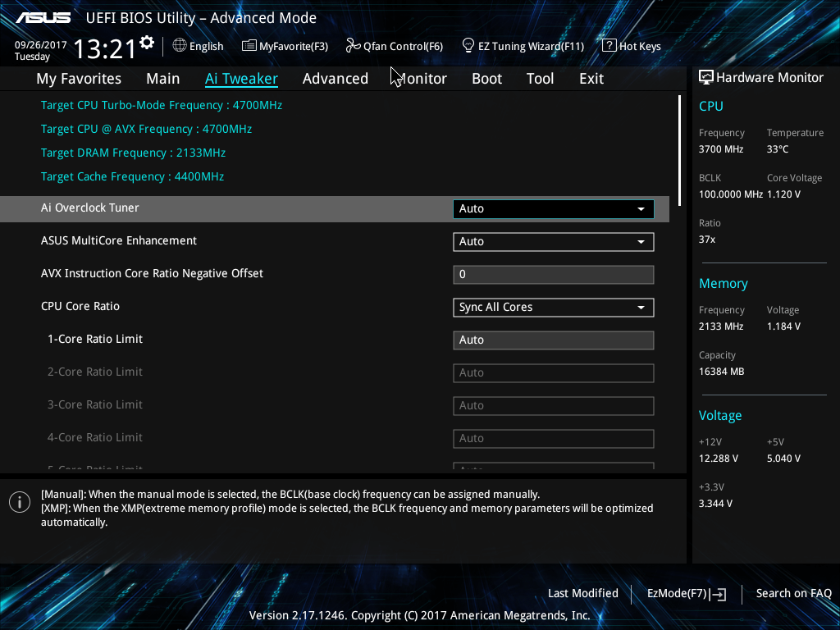Image resolution: width=840 pixels, height=630 pixels.
Task: Go to the Main tab
Action: point(163,79)
